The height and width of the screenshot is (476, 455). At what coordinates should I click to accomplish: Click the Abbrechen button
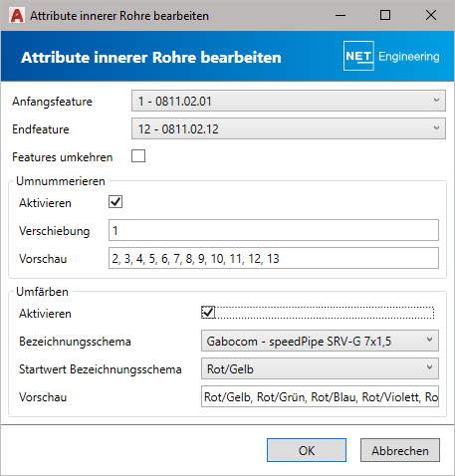[400, 450]
